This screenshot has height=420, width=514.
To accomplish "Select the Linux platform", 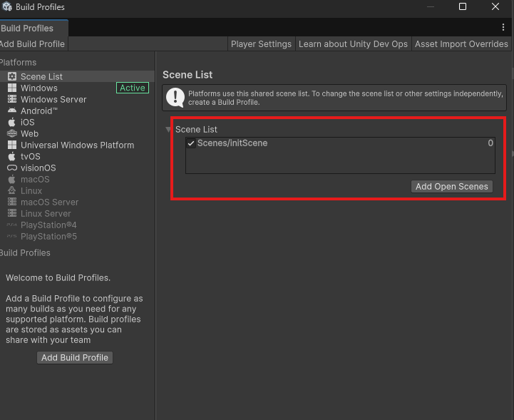I will pos(78,190).
